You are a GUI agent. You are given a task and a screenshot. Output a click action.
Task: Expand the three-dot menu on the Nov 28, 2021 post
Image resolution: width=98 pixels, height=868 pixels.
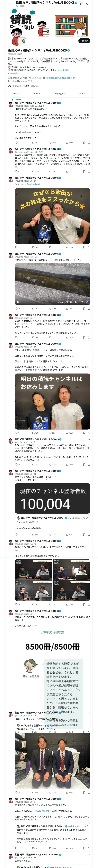89,149
